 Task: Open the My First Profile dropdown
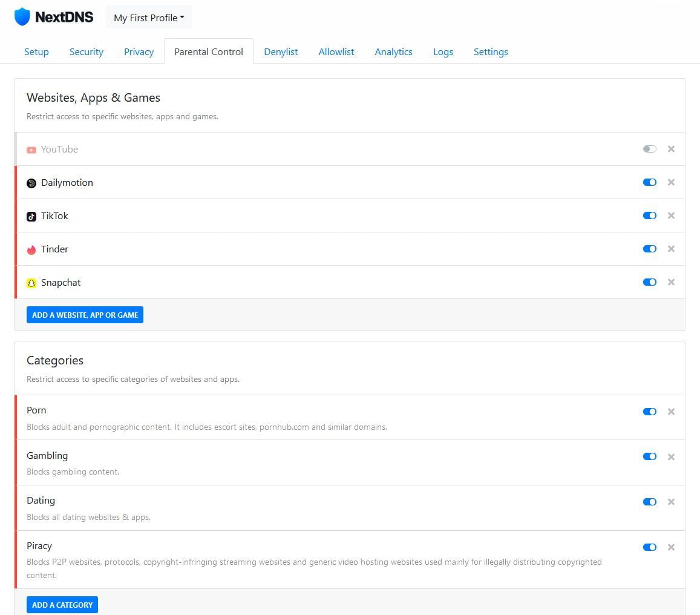coord(149,18)
